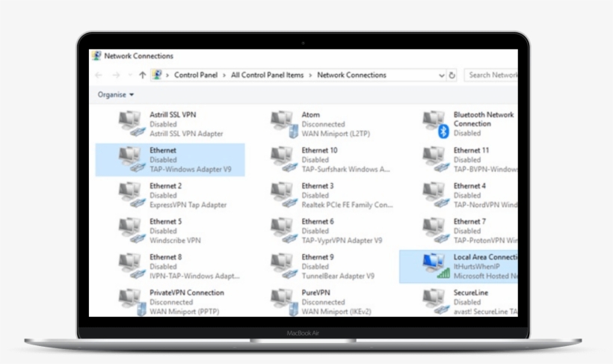Go forward with the forward arrow
Image resolution: width=613 pixels, height=364 pixels.
[116, 75]
